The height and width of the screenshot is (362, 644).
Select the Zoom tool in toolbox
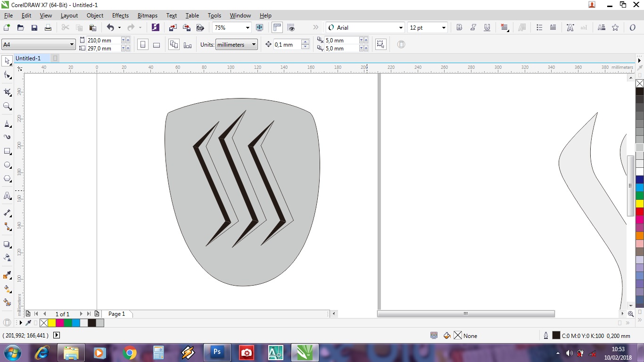[7, 107]
